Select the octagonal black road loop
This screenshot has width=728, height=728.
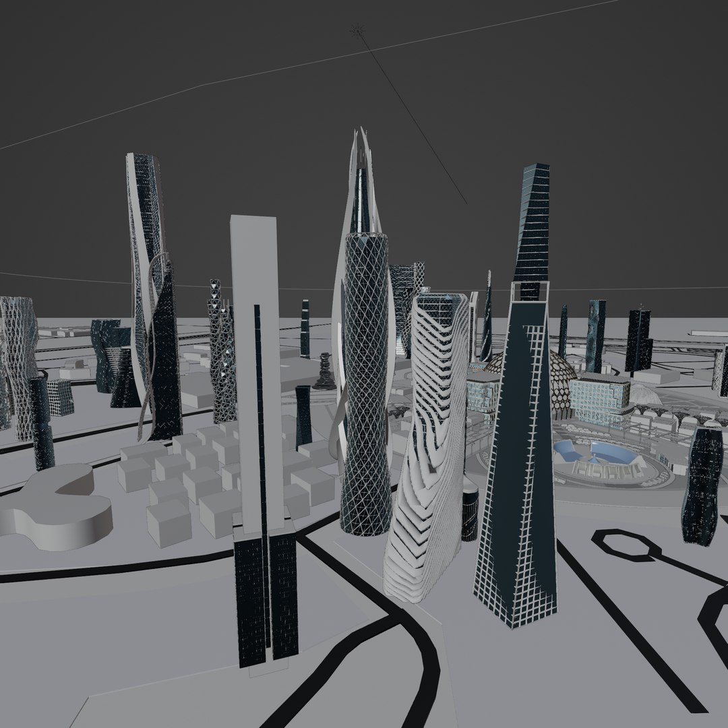click(x=626, y=545)
